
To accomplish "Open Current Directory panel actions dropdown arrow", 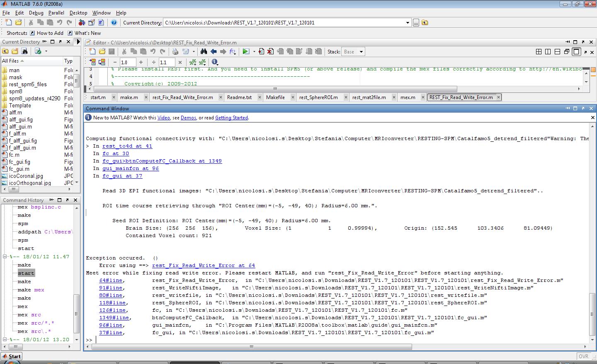I will click(46, 51).
